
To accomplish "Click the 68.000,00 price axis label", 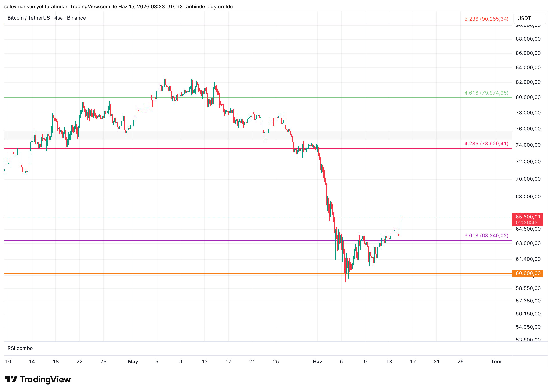I will click(528, 197).
